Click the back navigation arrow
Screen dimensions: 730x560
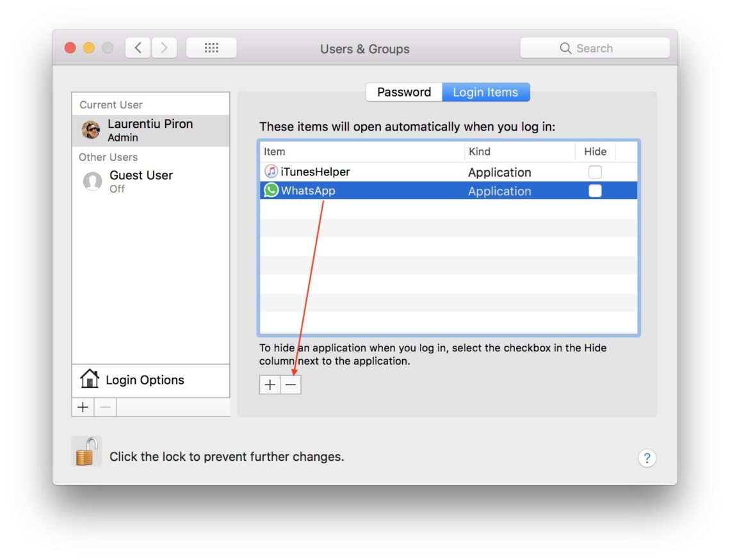point(137,47)
